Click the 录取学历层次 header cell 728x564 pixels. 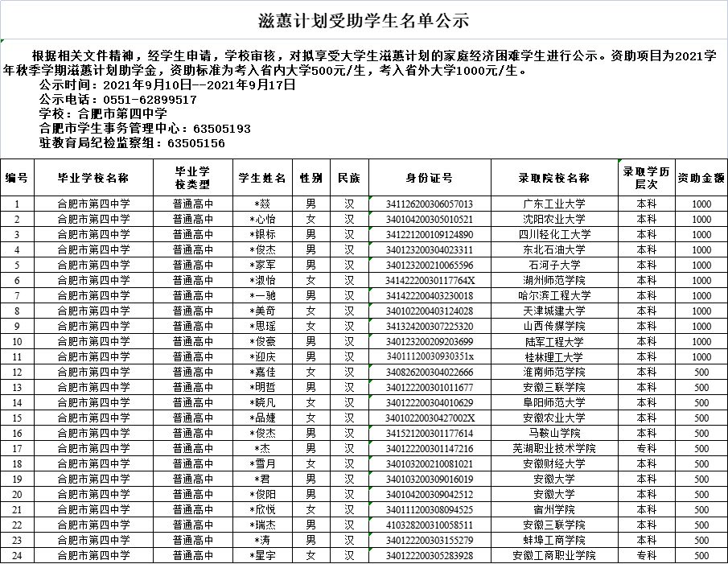pyautogui.click(x=646, y=178)
